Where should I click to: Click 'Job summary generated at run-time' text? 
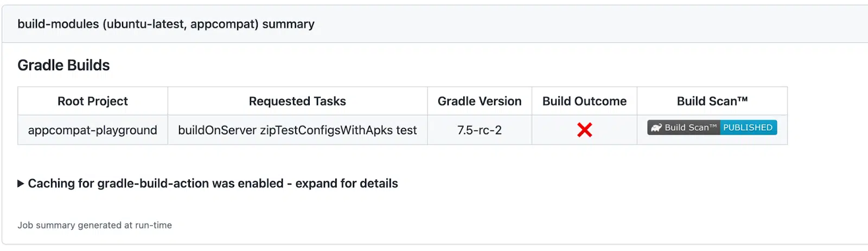pyautogui.click(x=94, y=225)
